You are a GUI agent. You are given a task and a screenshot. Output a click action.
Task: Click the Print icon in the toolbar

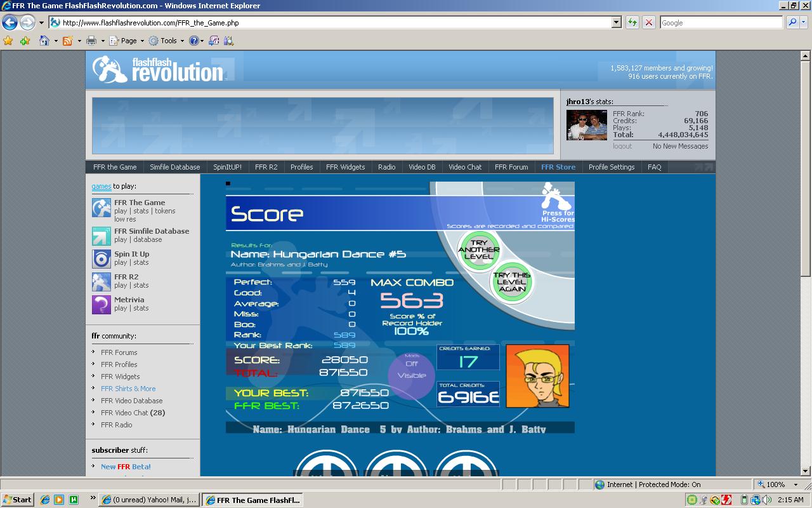tap(91, 41)
